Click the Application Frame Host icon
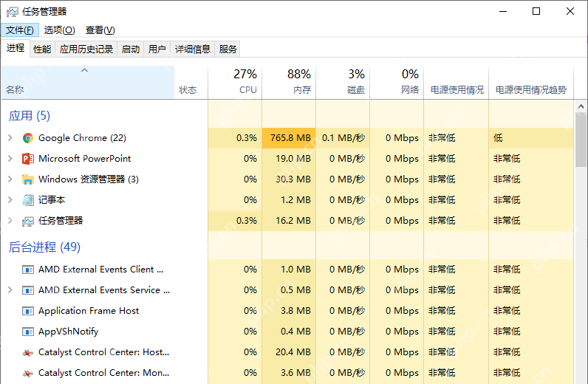This screenshot has height=384, width=588. pyautogui.click(x=28, y=311)
